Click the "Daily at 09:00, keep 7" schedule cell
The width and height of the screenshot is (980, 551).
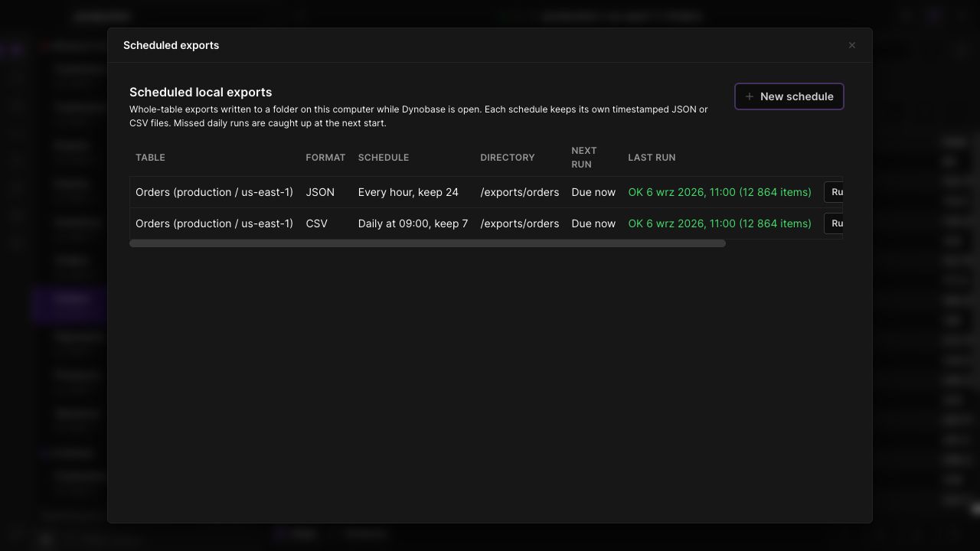[413, 223]
